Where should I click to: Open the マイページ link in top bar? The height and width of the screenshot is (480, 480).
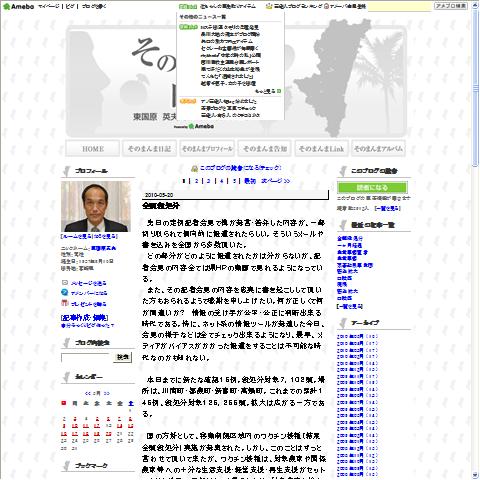pos(49,6)
